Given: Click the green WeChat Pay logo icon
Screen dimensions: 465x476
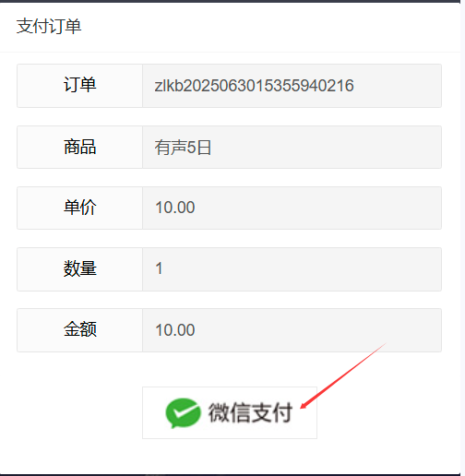Looking at the screenshot, I should [x=183, y=413].
